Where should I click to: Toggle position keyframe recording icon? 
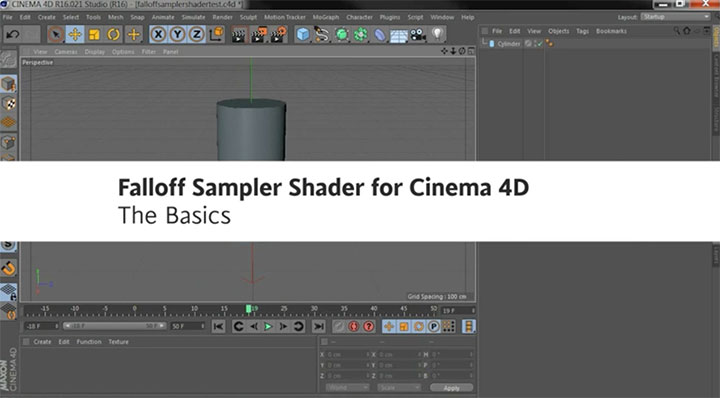point(389,326)
